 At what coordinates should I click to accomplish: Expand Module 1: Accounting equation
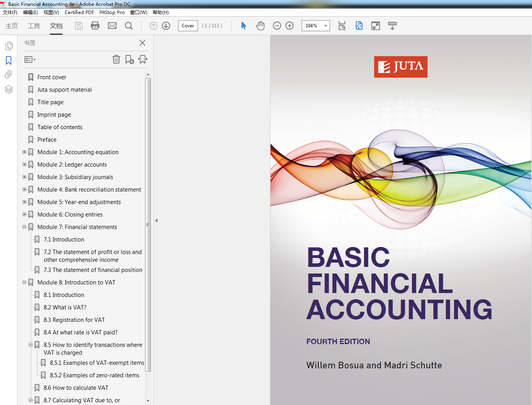pyautogui.click(x=25, y=152)
